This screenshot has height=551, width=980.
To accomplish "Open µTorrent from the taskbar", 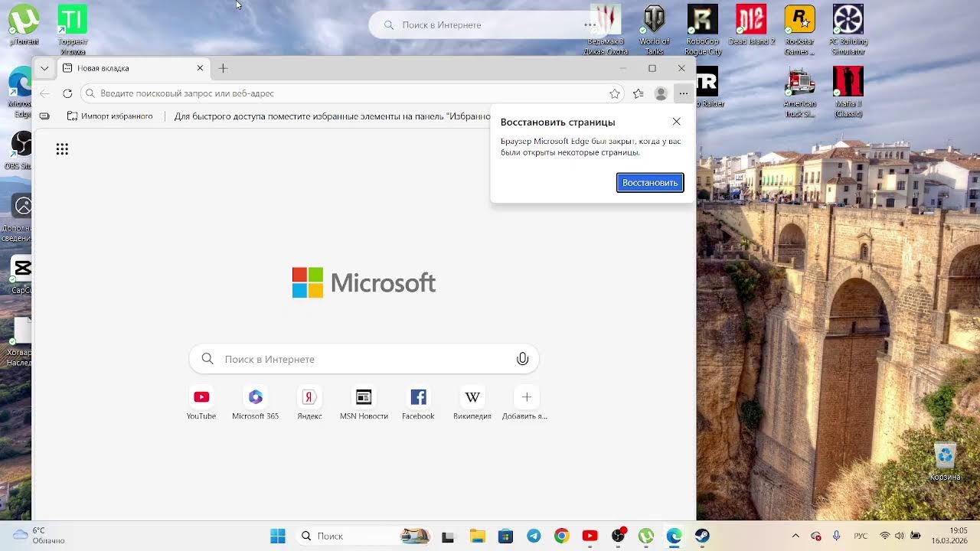I will pos(646,536).
